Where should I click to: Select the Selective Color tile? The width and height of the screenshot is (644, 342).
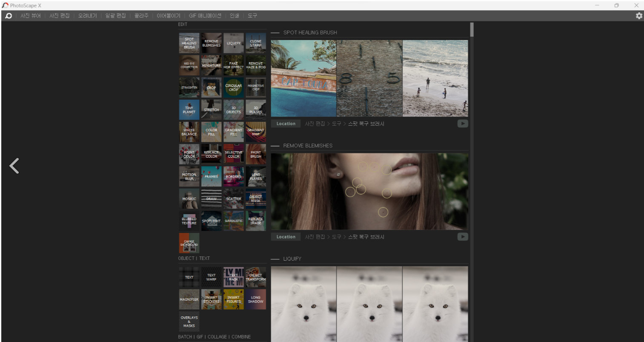point(233,154)
